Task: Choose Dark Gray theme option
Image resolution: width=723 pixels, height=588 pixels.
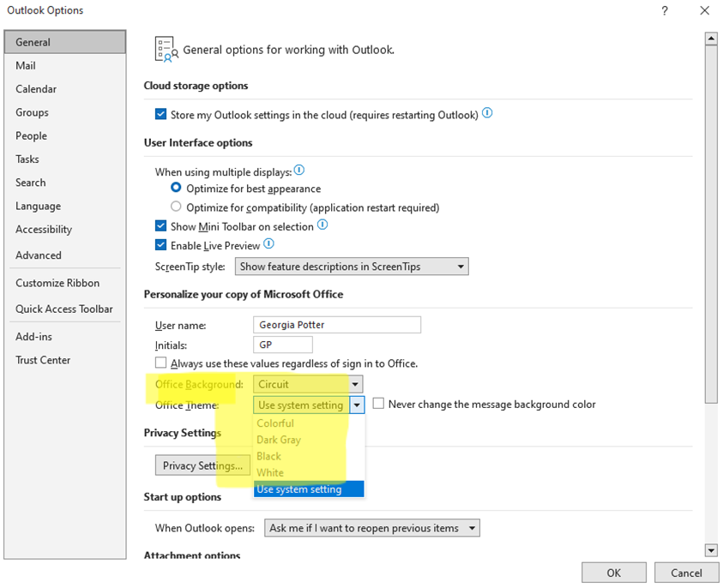Action: 309,440
